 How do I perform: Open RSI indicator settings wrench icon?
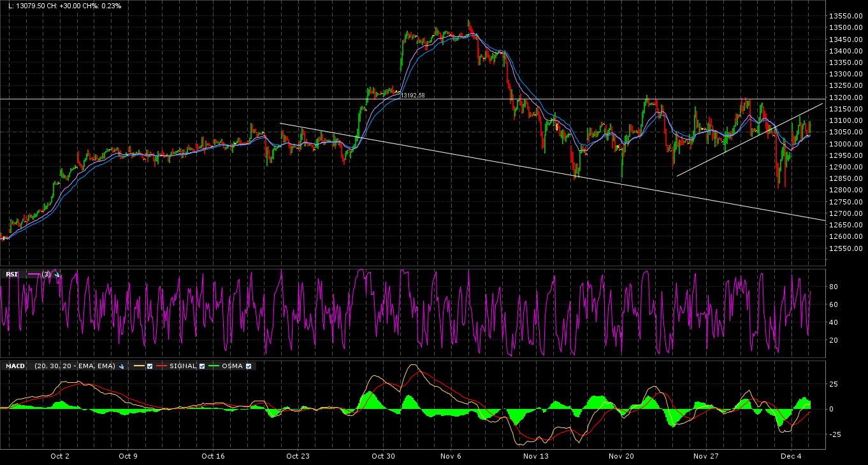57,275
